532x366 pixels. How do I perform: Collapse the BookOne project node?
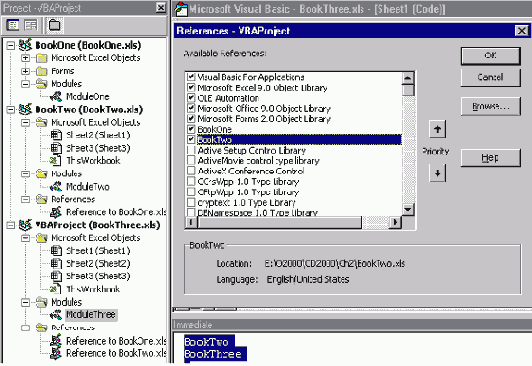[x=11, y=45]
